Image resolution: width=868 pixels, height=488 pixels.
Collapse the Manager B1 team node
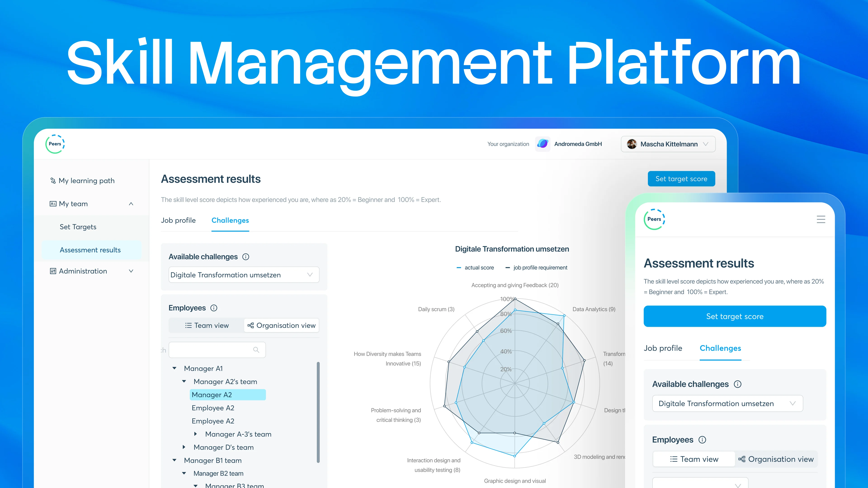click(174, 460)
